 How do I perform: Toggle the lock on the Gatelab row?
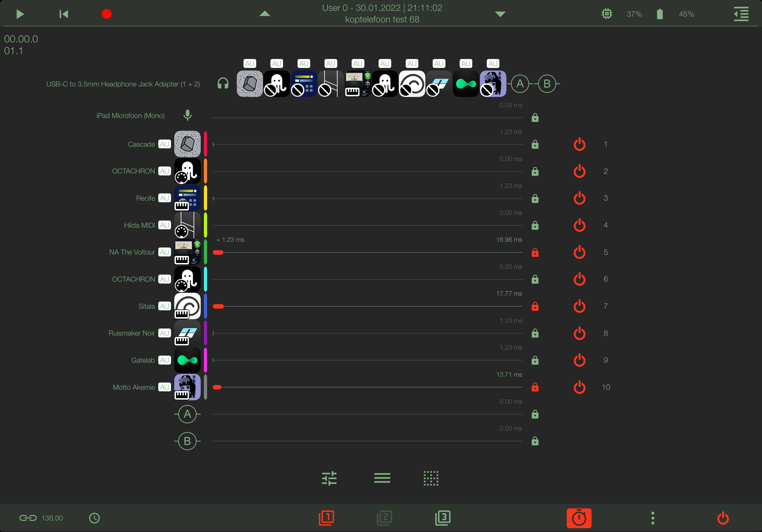(535, 360)
